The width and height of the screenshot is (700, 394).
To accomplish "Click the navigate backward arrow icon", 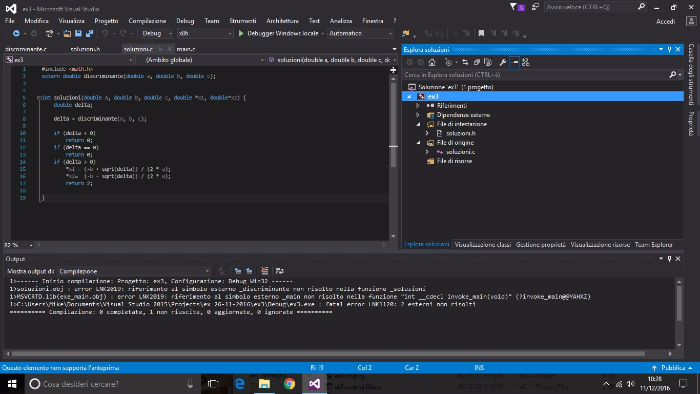I will 16,33.
